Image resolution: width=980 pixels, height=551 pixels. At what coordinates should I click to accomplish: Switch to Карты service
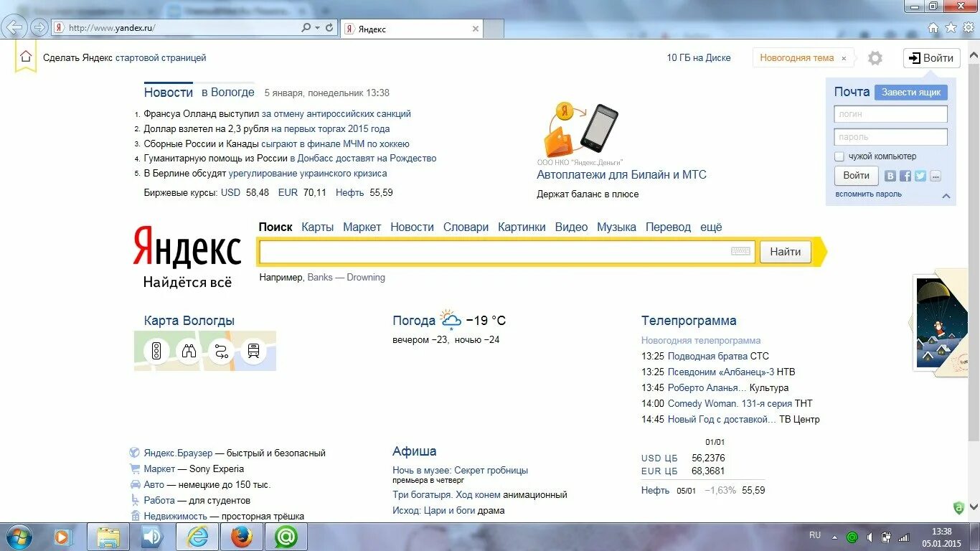(318, 227)
